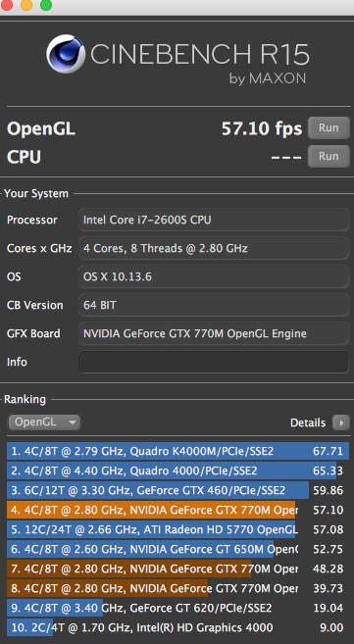Click the Details arrow icon

pyautogui.click(x=341, y=422)
